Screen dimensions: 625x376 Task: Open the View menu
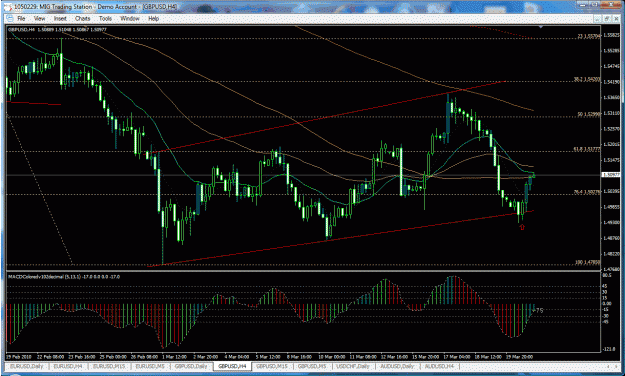[39, 18]
